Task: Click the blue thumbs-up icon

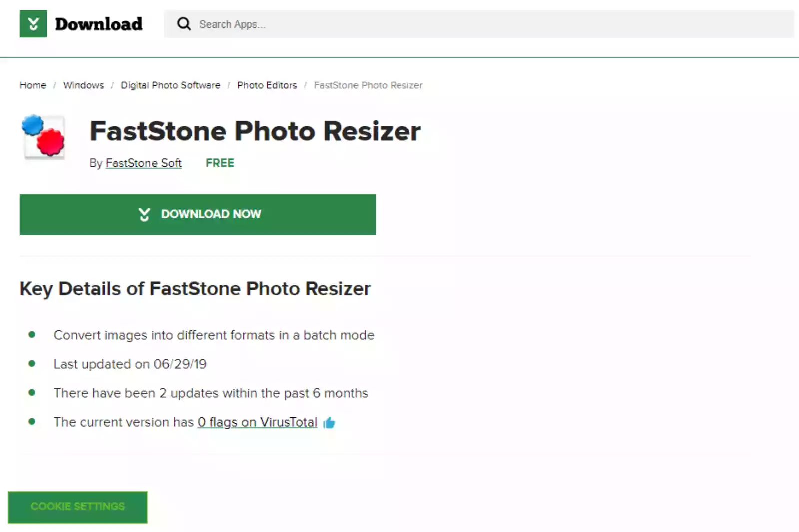Action: click(x=329, y=423)
